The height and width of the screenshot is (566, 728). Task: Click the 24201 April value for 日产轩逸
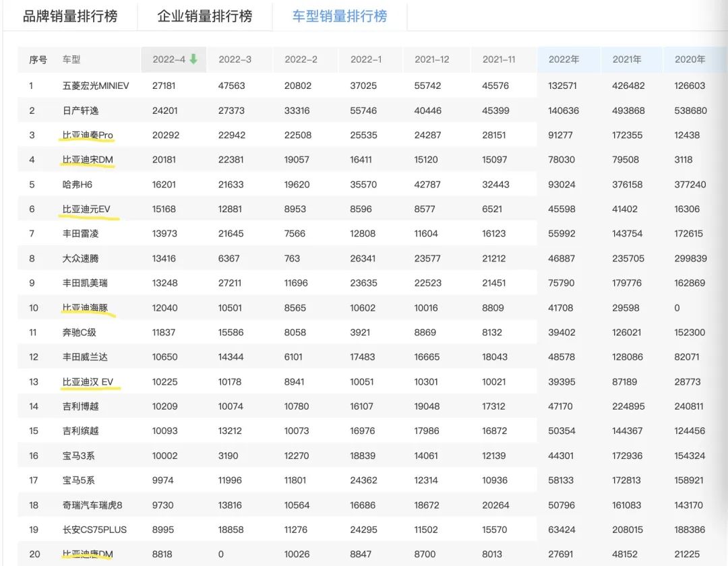coord(164,111)
